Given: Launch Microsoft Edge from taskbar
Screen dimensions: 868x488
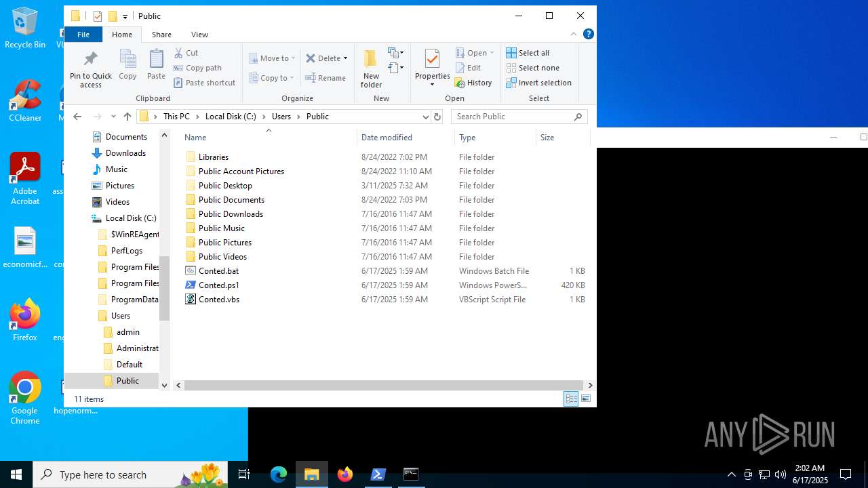Looking at the screenshot, I should point(279,474).
